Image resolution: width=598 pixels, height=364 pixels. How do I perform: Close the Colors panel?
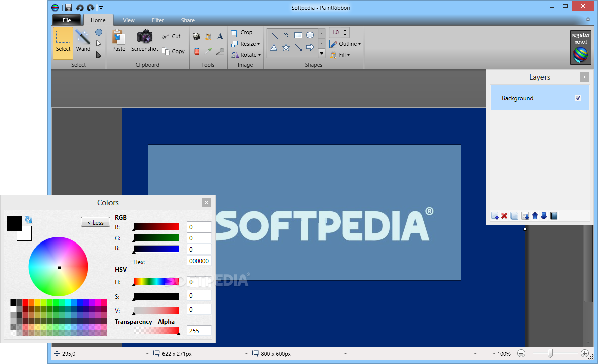coord(206,202)
